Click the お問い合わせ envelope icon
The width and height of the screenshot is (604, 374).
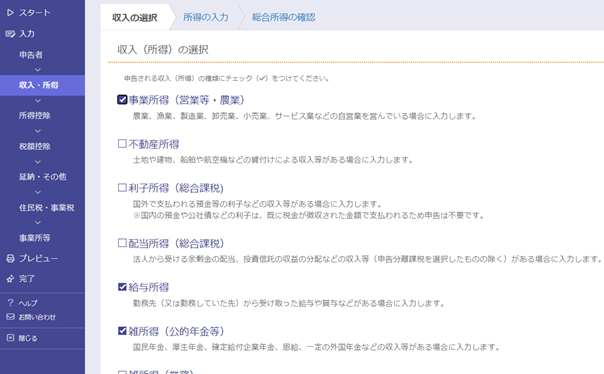(x=10, y=317)
